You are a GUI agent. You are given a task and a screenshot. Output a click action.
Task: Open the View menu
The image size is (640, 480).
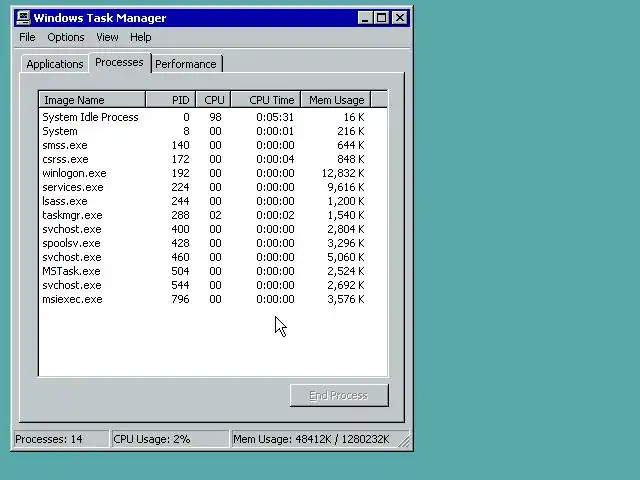[x=107, y=37]
